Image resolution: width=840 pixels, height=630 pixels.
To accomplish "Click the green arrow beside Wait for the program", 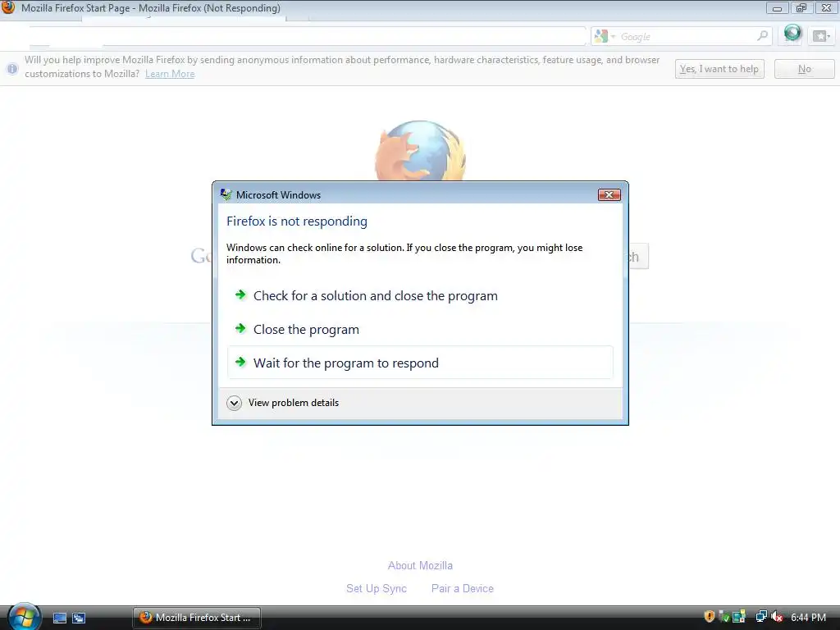I will point(240,362).
